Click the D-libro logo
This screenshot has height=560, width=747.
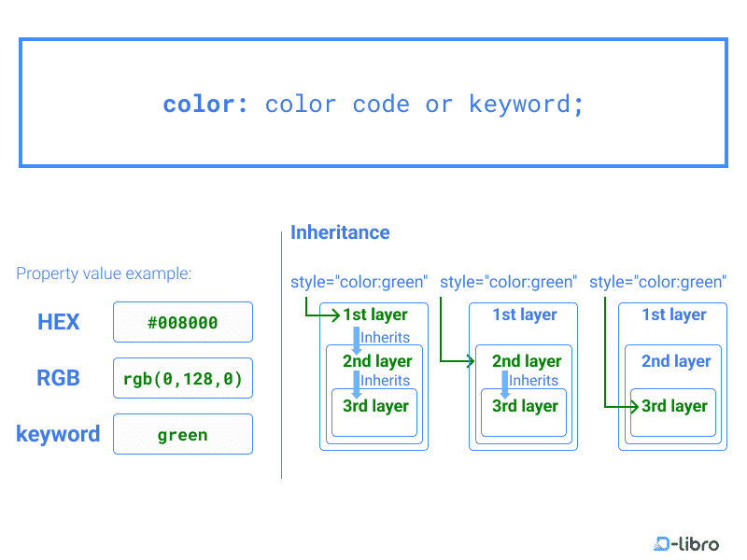pyautogui.click(x=686, y=543)
